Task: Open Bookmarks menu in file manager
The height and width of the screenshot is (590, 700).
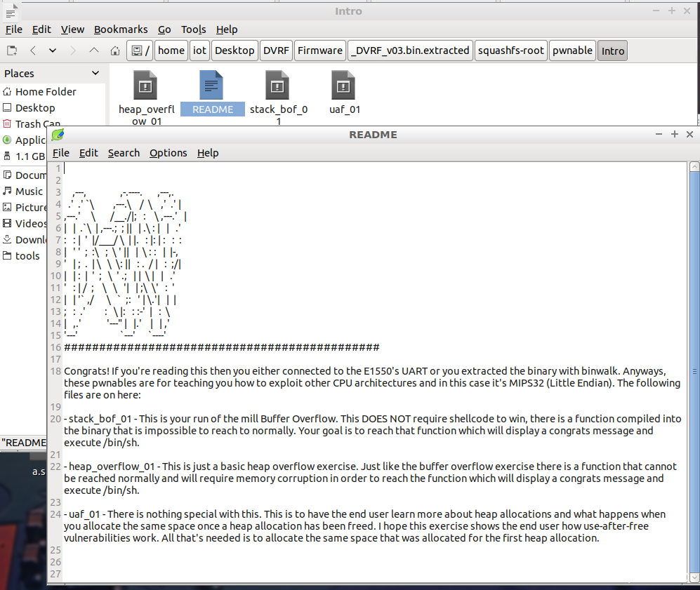Action: [x=121, y=29]
